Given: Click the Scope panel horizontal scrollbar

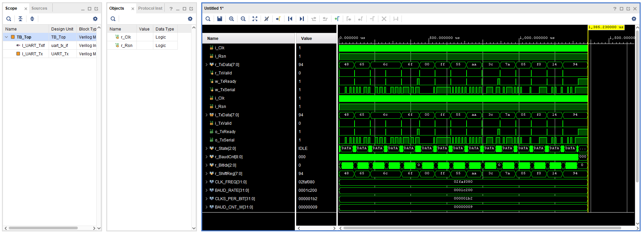Looking at the screenshot, I should point(43,228).
